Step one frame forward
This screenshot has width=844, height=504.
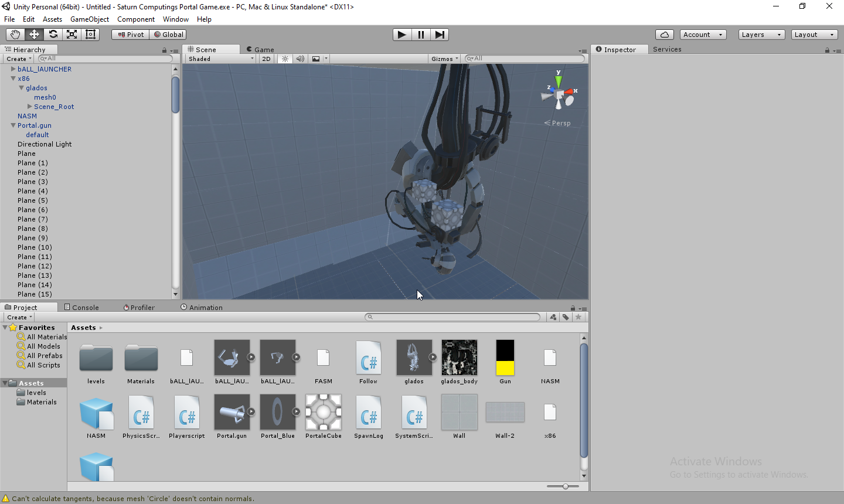[x=440, y=35]
